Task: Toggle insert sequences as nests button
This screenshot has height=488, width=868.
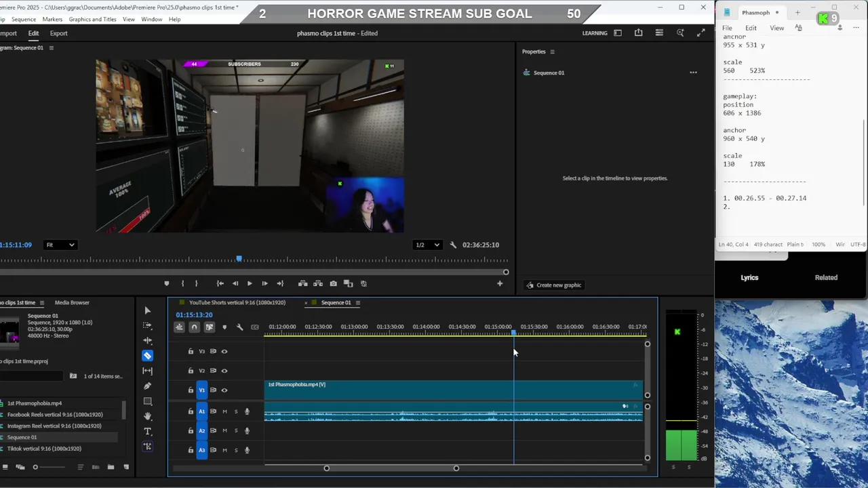Action: [179, 327]
